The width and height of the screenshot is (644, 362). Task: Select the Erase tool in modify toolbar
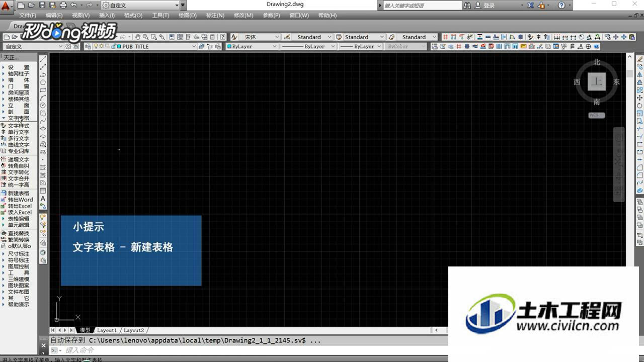tap(640, 59)
